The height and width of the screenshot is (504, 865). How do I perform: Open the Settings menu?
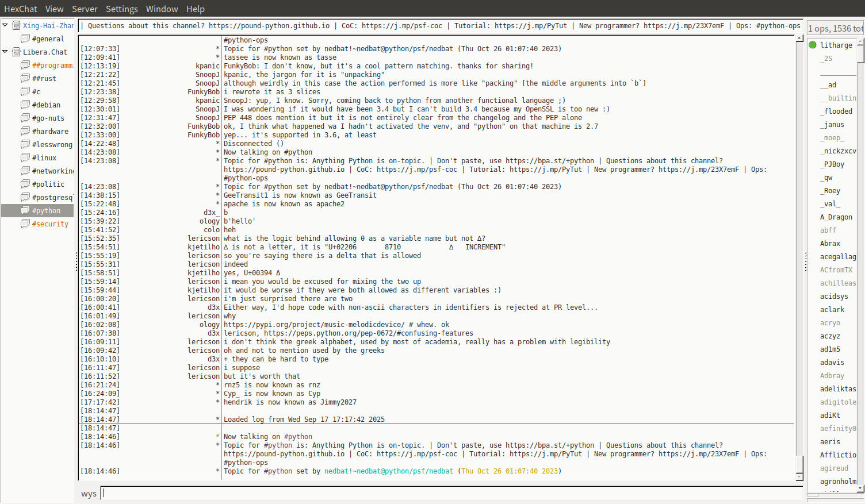[121, 9]
